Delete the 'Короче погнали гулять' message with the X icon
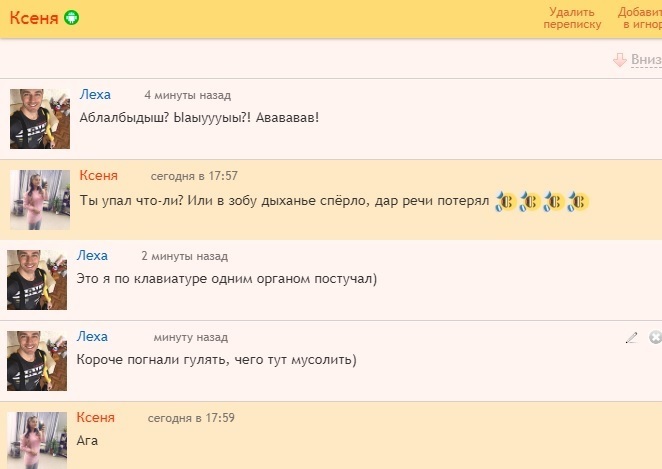Screen dimensions: 662x469 click(x=655, y=337)
